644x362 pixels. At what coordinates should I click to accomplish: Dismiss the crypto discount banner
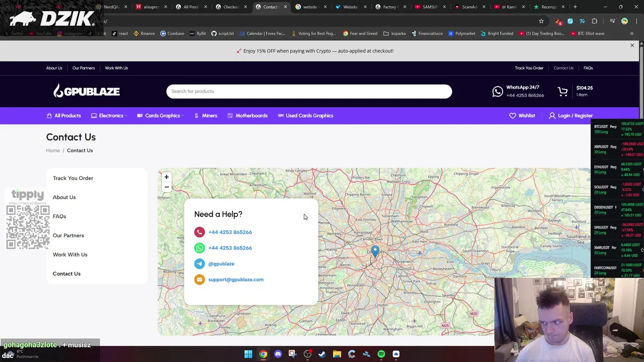632,45
